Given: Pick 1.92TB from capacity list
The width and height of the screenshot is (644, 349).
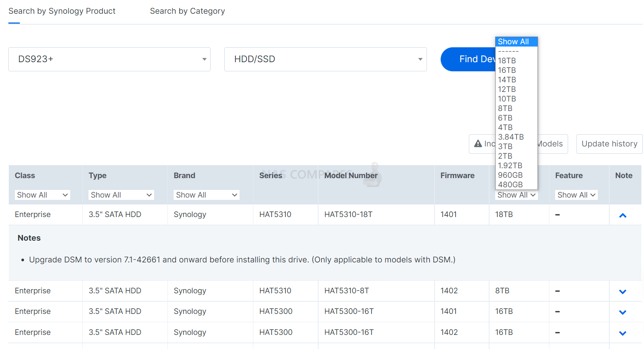Looking at the screenshot, I should (517, 166).
